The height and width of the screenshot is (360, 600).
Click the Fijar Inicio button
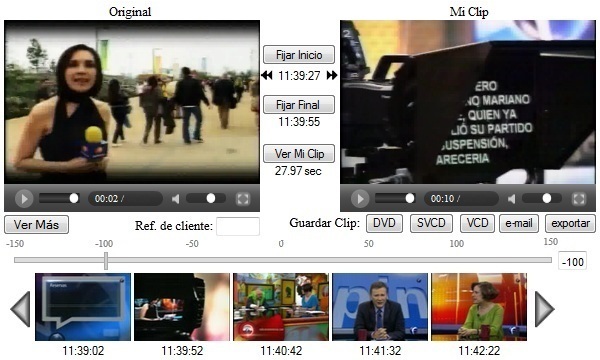coord(299,55)
